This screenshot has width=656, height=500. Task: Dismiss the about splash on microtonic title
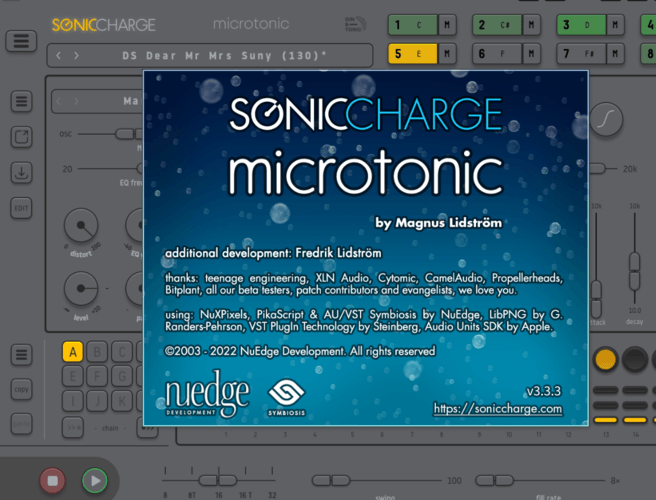pyautogui.click(x=365, y=172)
